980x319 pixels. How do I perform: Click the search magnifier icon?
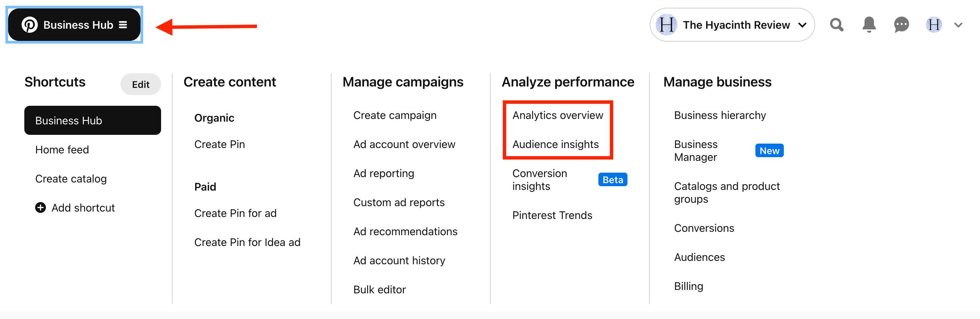[836, 24]
